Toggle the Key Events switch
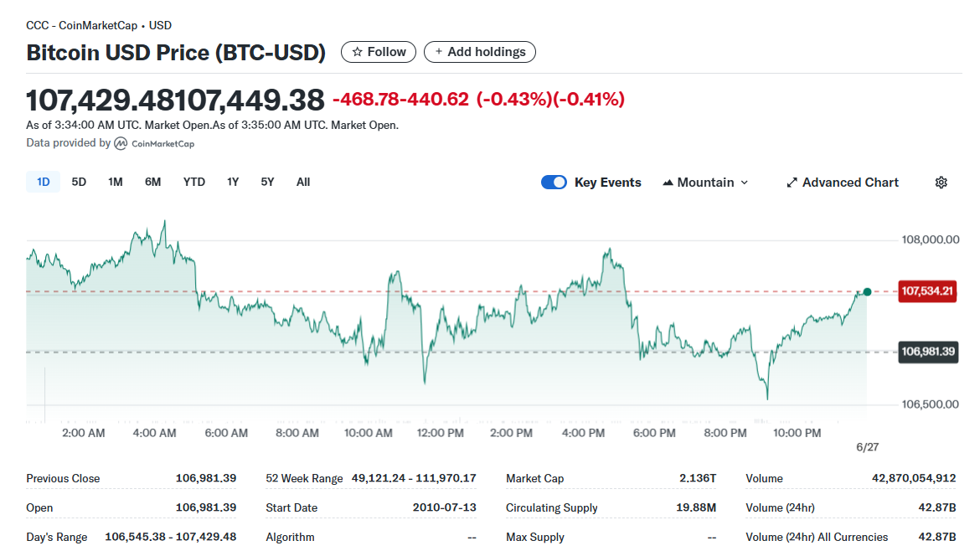 click(554, 183)
